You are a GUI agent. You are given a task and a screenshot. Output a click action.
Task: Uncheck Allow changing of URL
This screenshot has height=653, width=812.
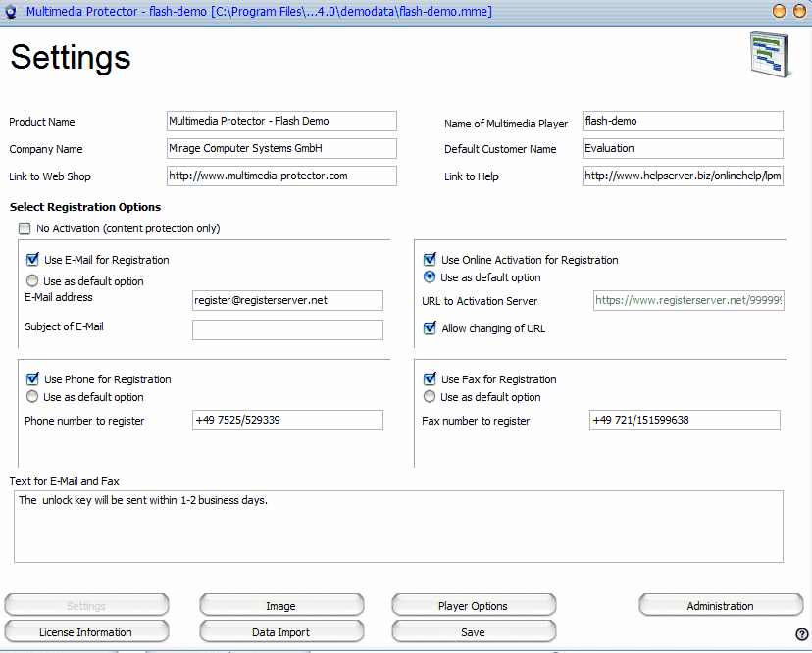coord(430,328)
